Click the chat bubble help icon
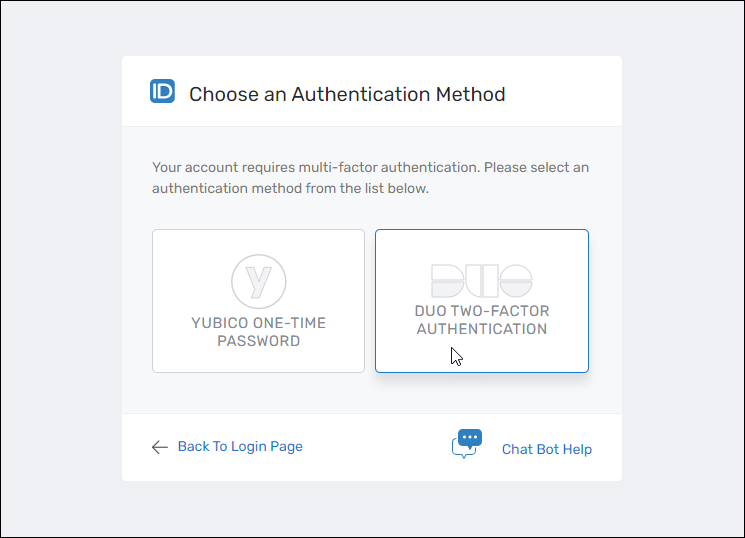The image size is (745, 538). pos(467,443)
